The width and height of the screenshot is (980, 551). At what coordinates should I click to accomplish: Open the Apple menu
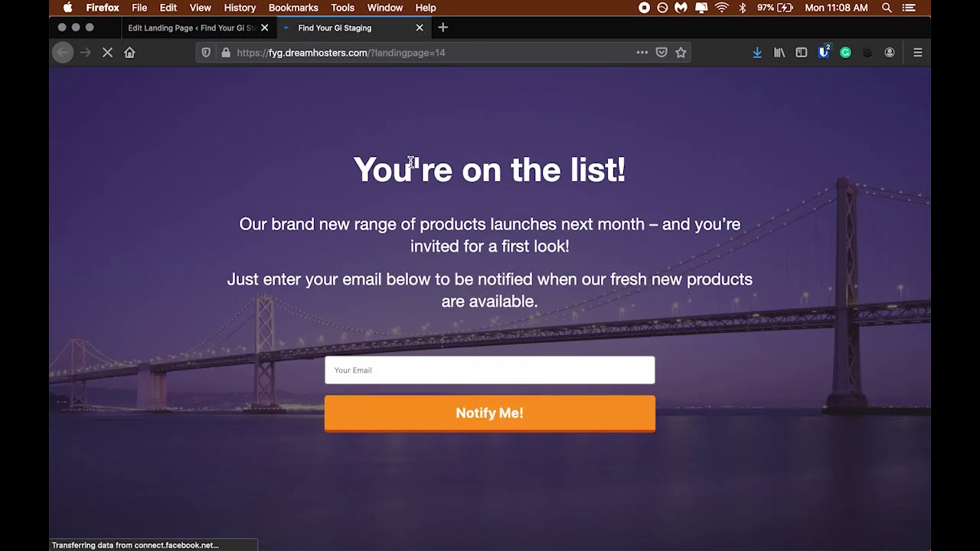(x=67, y=8)
